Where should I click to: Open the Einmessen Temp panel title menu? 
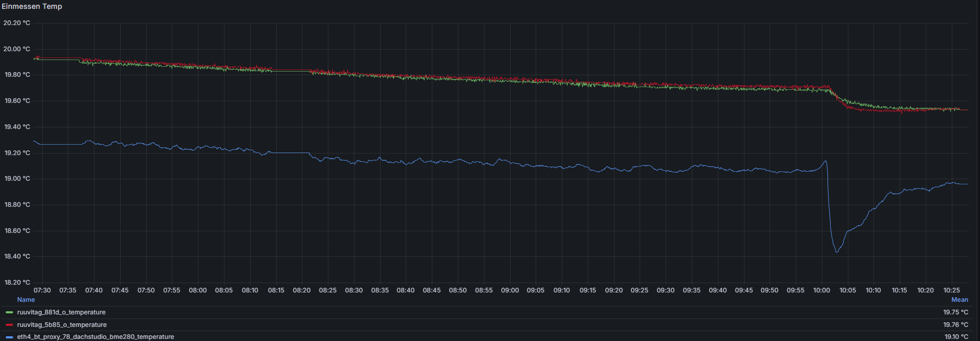coord(32,6)
